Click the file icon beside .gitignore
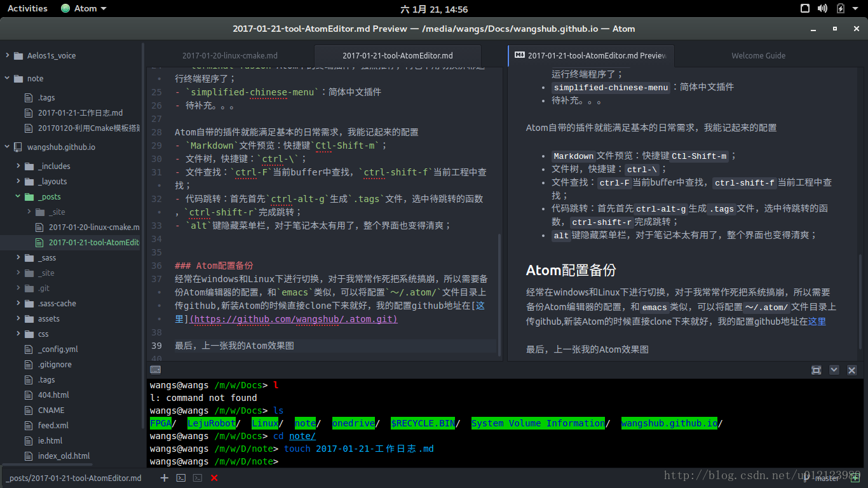Image resolution: width=868 pixels, height=488 pixels. [28, 365]
